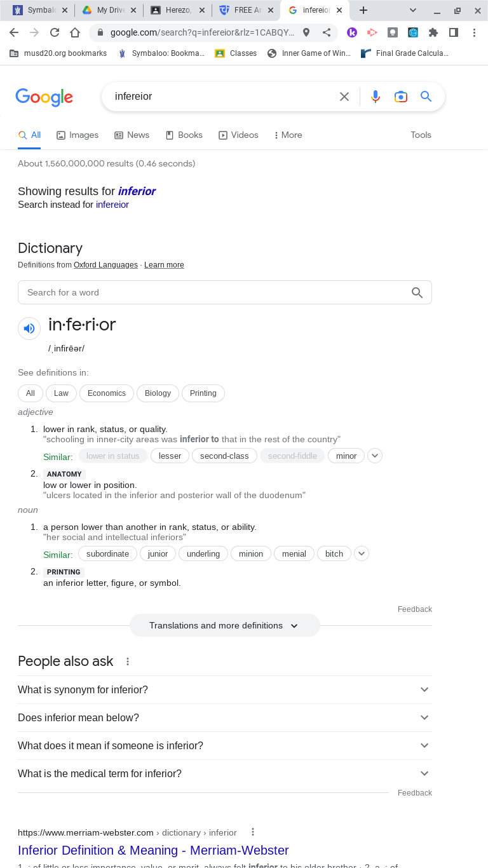
Task: Switch to the Images search tab
Action: [x=78, y=135]
